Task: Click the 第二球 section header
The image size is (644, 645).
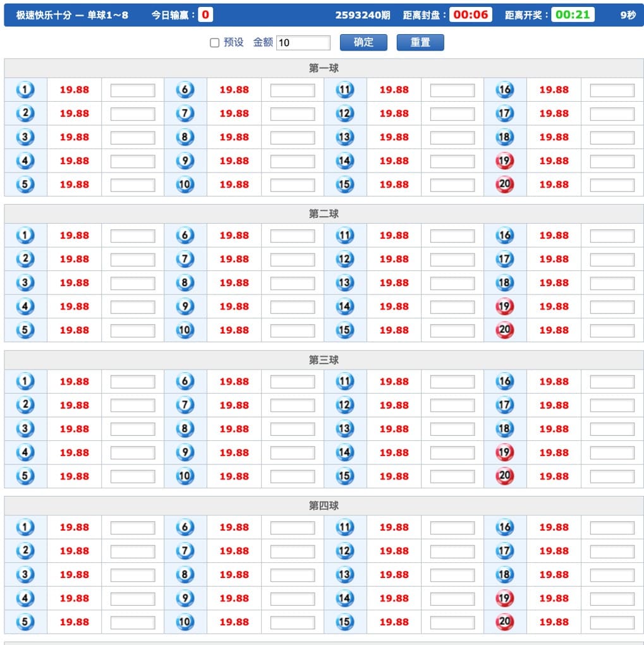Action: 324,214
